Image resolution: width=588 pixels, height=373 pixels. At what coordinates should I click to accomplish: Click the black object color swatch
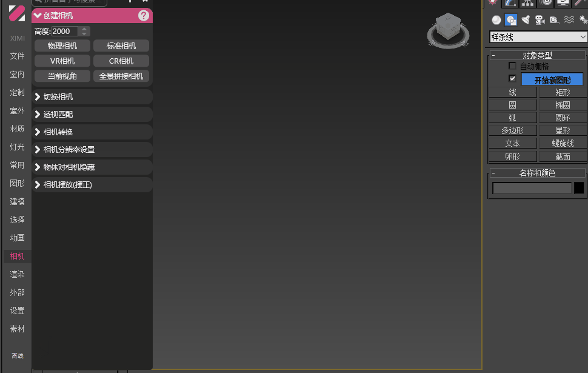coord(579,187)
